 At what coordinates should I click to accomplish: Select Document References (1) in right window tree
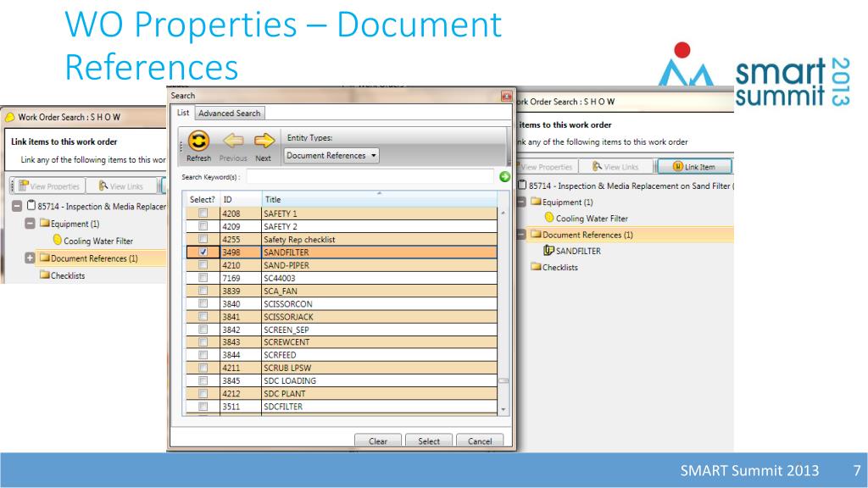click(587, 235)
